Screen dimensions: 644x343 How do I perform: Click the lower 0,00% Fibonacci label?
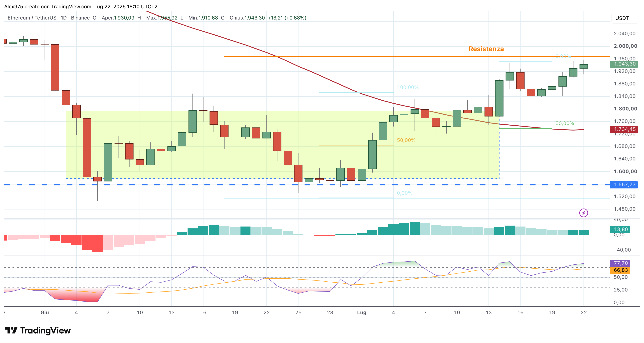coord(404,193)
